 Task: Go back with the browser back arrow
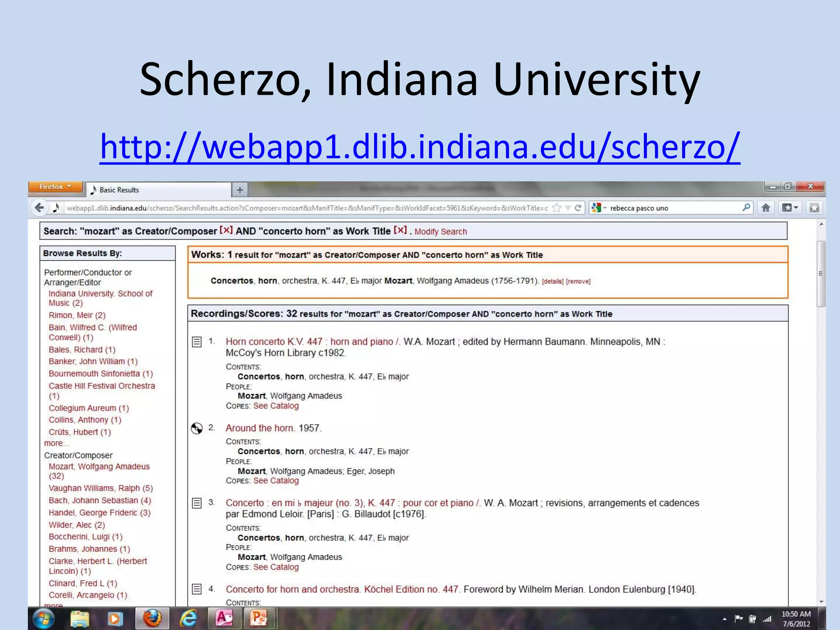[x=39, y=208]
